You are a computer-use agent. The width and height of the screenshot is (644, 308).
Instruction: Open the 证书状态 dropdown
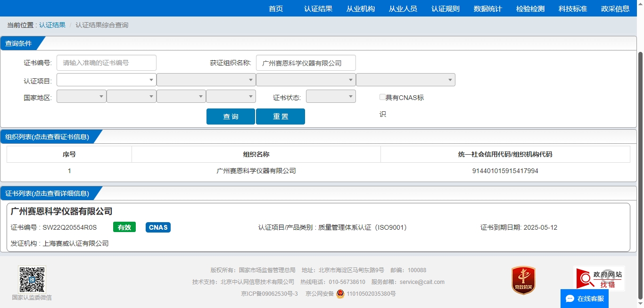click(x=331, y=96)
